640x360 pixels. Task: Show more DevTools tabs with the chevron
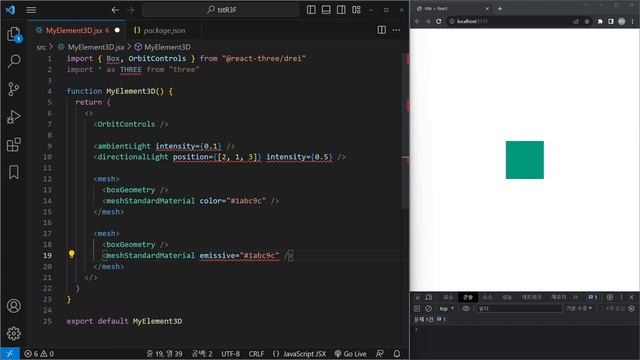pyautogui.click(x=576, y=297)
